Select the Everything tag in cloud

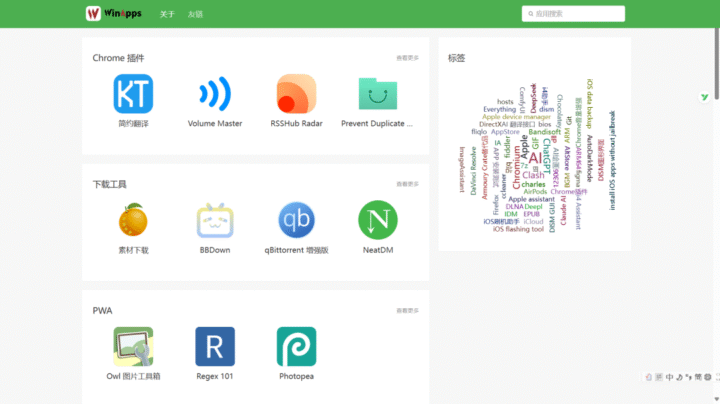pyautogui.click(x=499, y=109)
